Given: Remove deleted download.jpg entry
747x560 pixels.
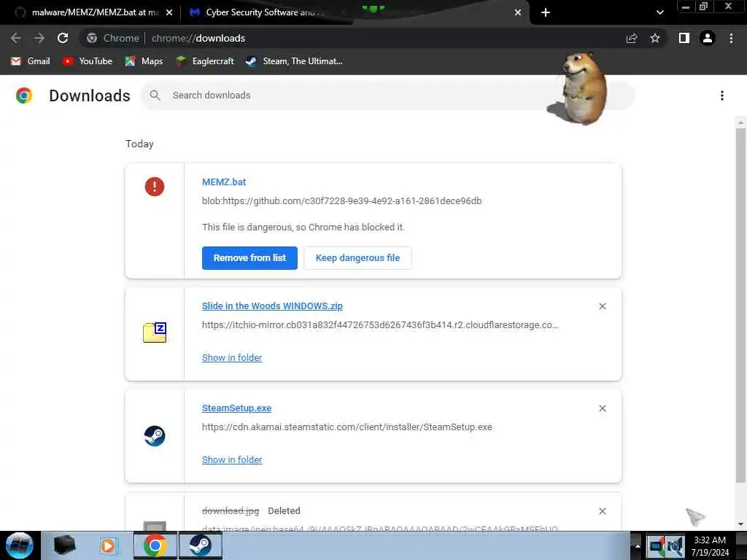Looking at the screenshot, I should pyautogui.click(x=603, y=511).
